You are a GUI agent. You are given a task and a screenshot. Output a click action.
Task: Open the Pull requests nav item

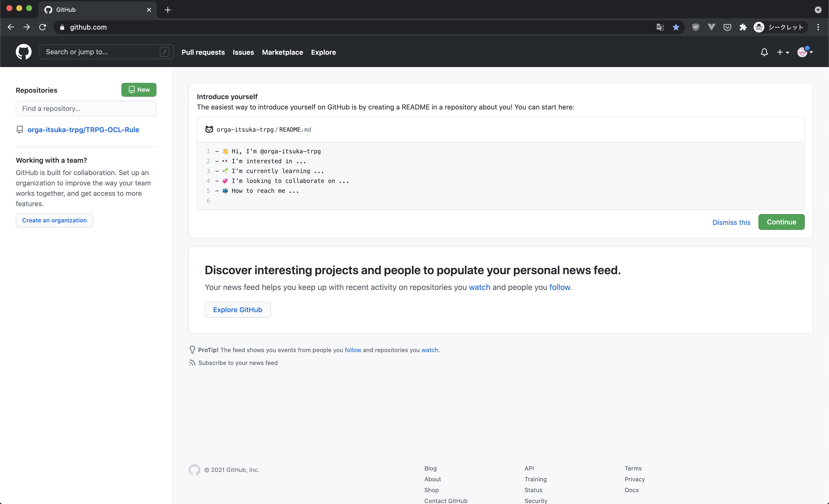(203, 52)
